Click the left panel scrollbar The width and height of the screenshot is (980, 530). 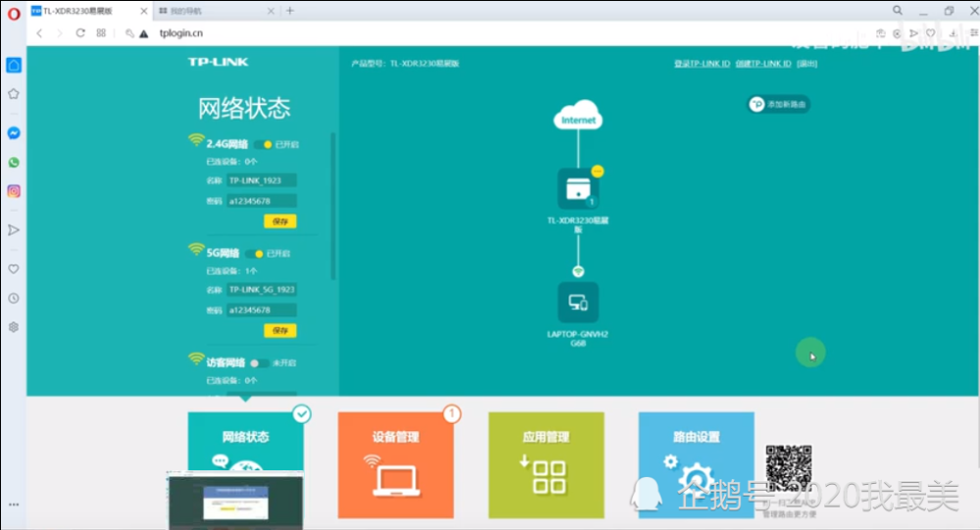(x=333, y=207)
